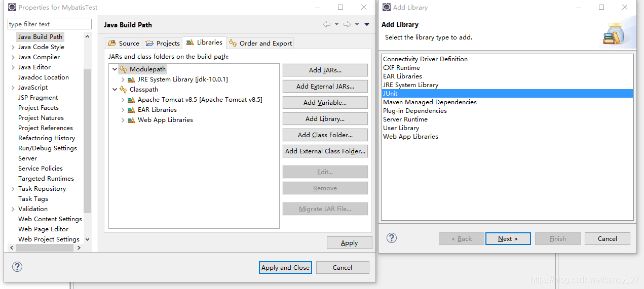Open the view menu triangle in Properties header

367,24
